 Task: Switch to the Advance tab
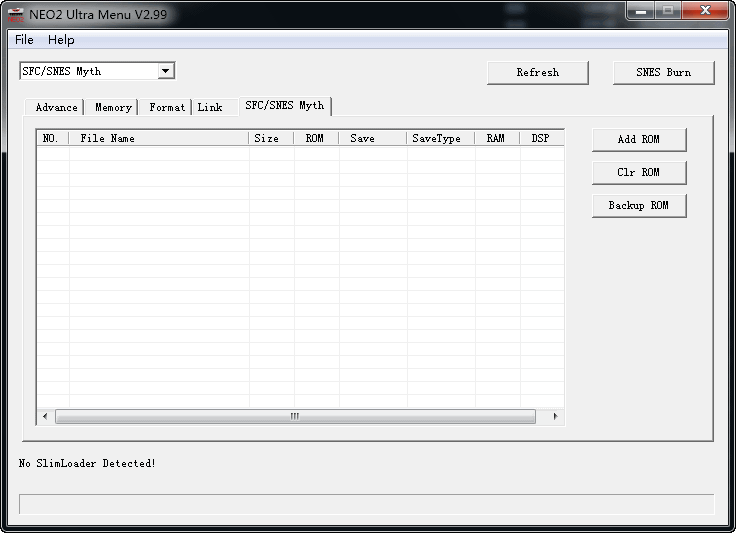coord(56,107)
